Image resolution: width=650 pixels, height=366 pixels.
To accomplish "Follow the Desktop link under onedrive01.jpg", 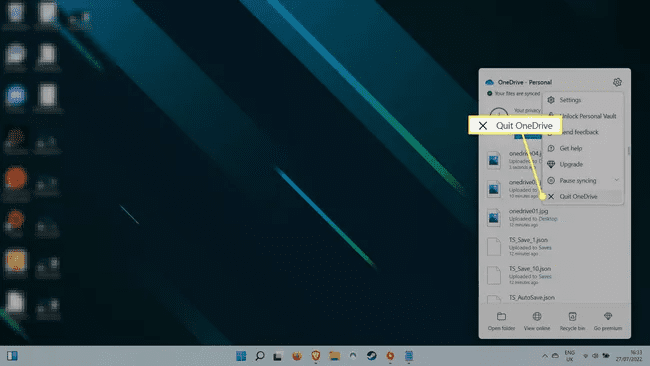I will (x=548, y=218).
